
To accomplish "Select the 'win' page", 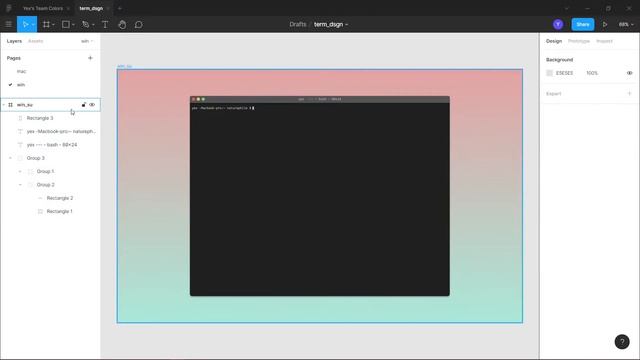I will [x=21, y=85].
